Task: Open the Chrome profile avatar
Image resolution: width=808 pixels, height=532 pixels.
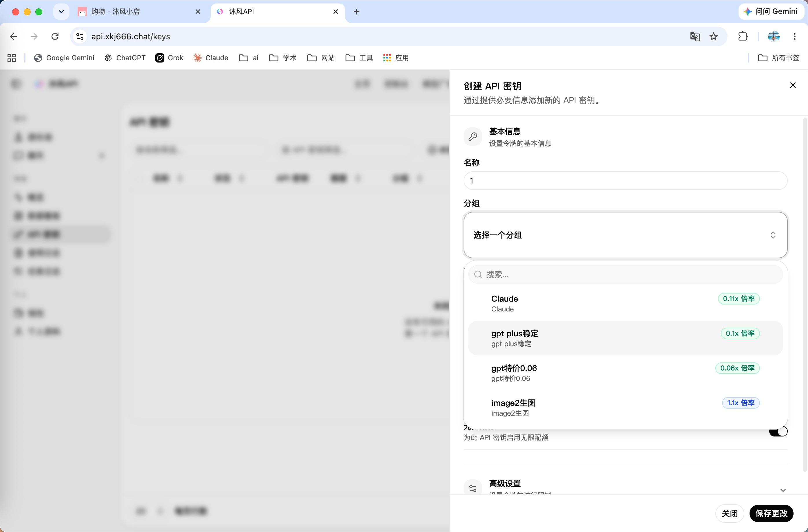Action: (x=774, y=36)
